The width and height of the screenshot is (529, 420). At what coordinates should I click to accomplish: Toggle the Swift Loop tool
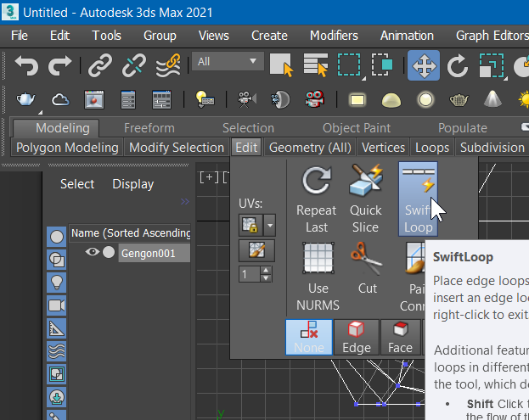click(419, 199)
